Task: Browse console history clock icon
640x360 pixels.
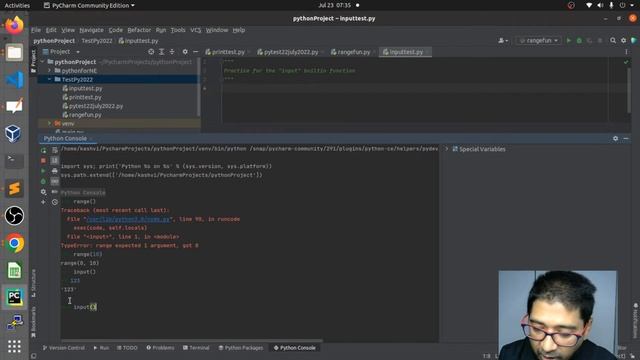Action: pyautogui.click(x=55, y=202)
